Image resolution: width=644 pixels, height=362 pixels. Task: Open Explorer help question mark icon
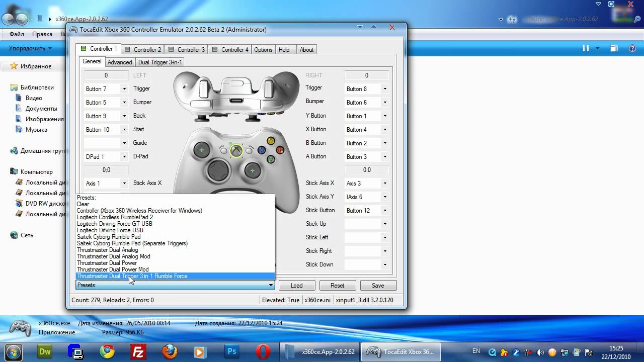pyautogui.click(x=633, y=48)
